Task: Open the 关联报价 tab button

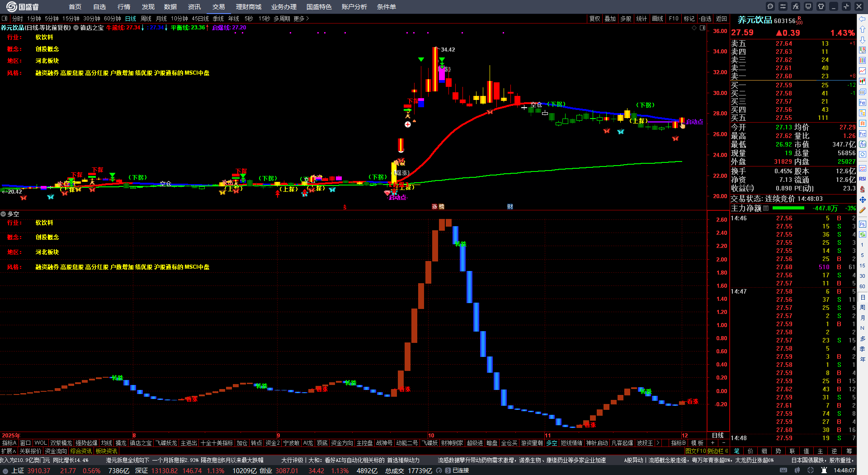Action: (30, 451)
